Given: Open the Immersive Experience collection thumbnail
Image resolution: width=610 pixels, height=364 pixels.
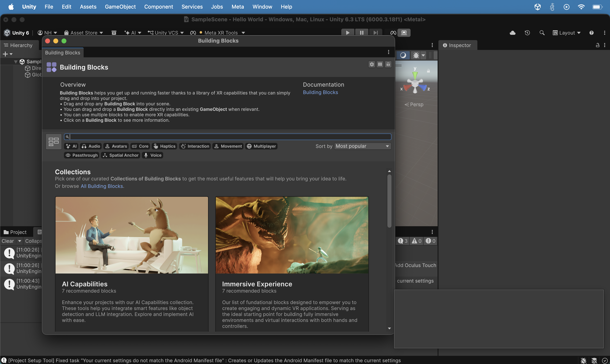Looking at the screenshot, I should pos(292,235).
